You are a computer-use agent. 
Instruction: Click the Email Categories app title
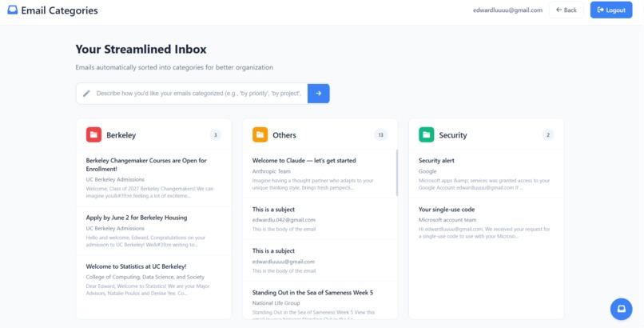(60, 10)
